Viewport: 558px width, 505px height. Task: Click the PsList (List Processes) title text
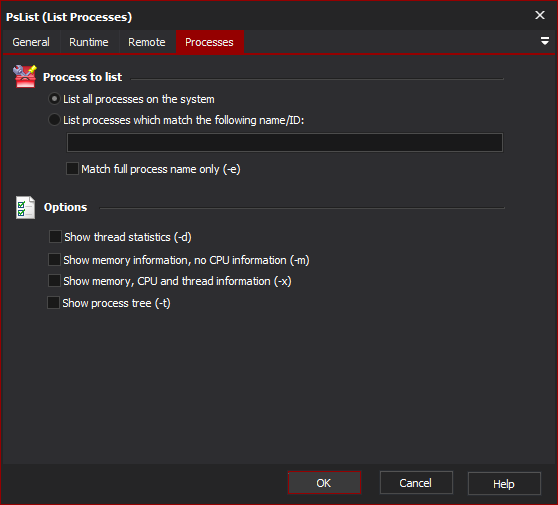69,17
